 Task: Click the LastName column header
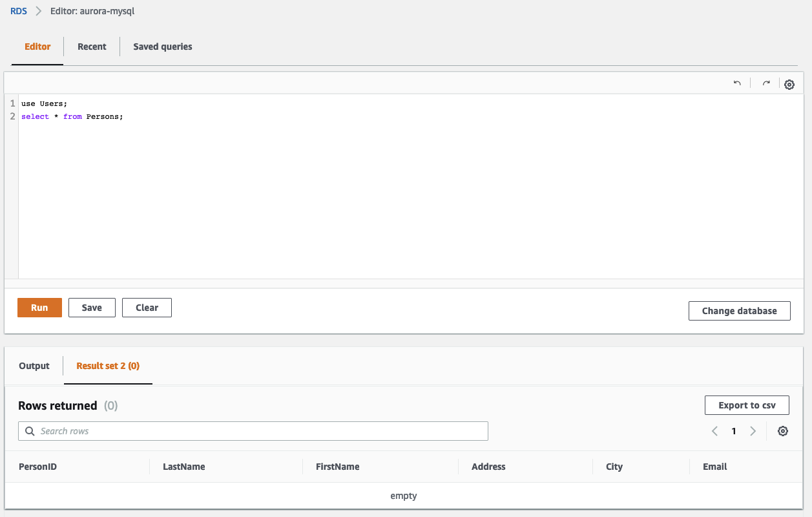[x=184, y=467]
